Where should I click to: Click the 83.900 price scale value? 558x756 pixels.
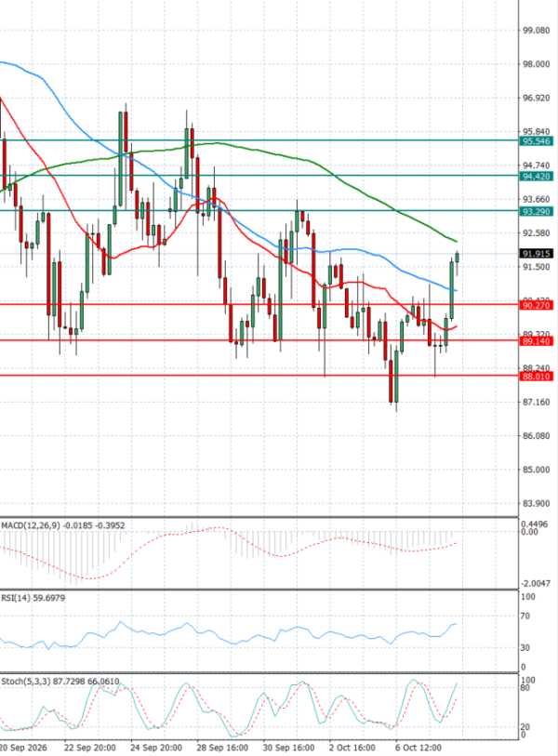point(537,503)
